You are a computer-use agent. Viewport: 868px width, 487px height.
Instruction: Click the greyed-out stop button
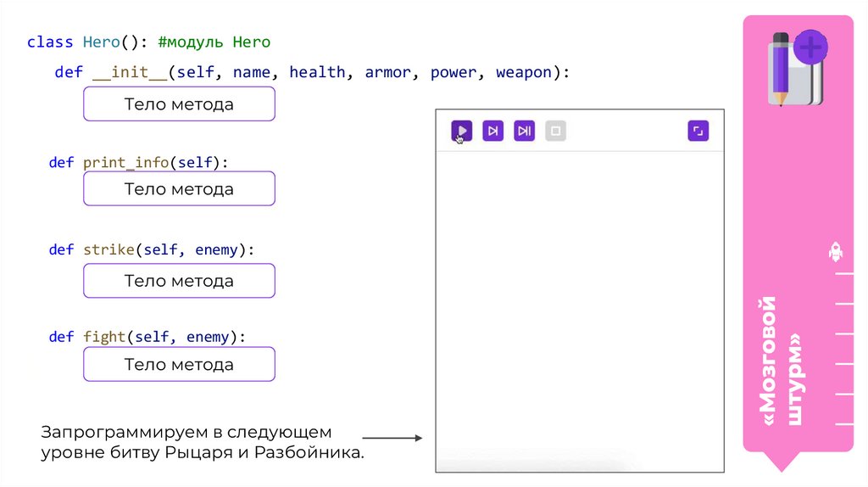(x=555, y=132)
